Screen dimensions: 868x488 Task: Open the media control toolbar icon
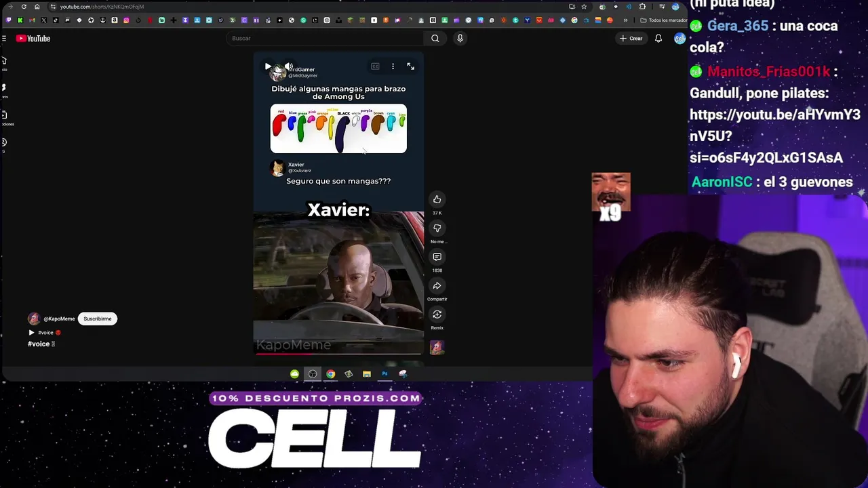pyautogui.click(x=662, y=7)
